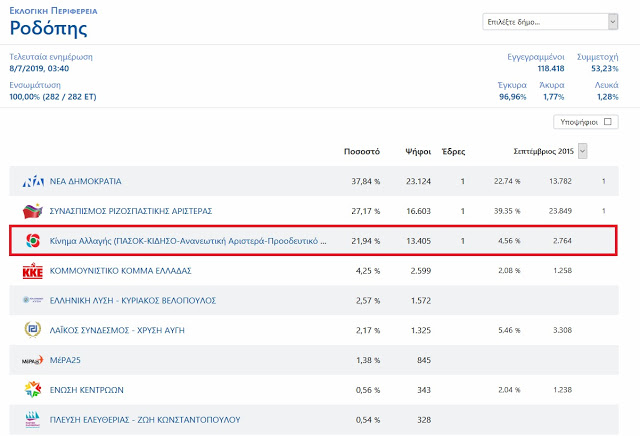640x436 pixels.
Task: Click the 328 votes cell
Action: [424, 420]
